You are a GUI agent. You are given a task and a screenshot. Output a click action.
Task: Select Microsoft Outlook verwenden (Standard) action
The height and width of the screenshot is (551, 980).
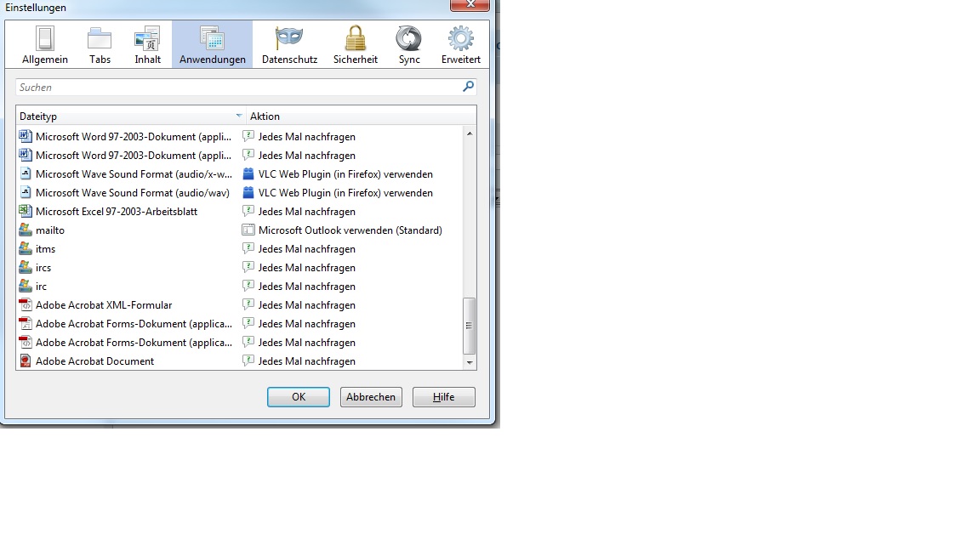pos(342,230)
